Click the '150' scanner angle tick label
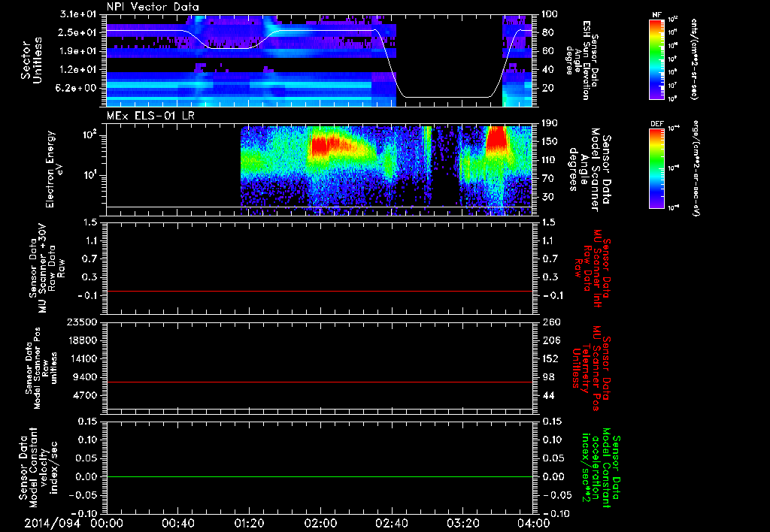The image size is (770, 532). (x=550, y=142)
